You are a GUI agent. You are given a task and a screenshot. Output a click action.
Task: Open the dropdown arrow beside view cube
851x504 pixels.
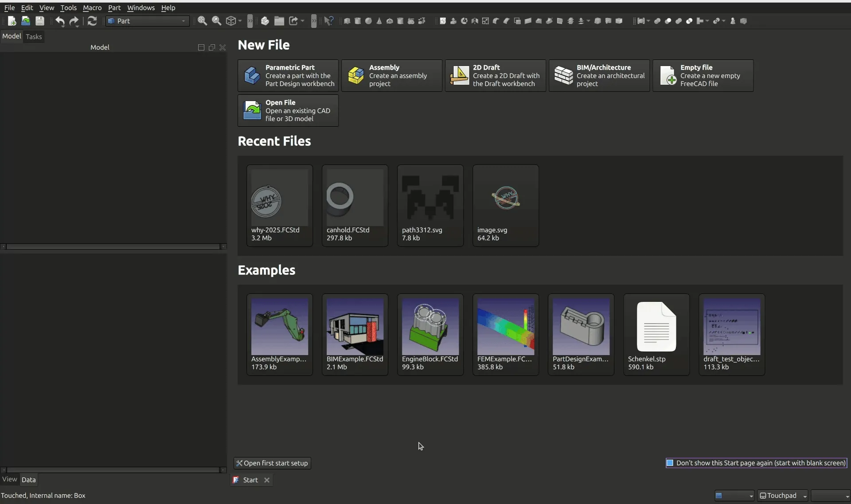[x=240, y=21]
